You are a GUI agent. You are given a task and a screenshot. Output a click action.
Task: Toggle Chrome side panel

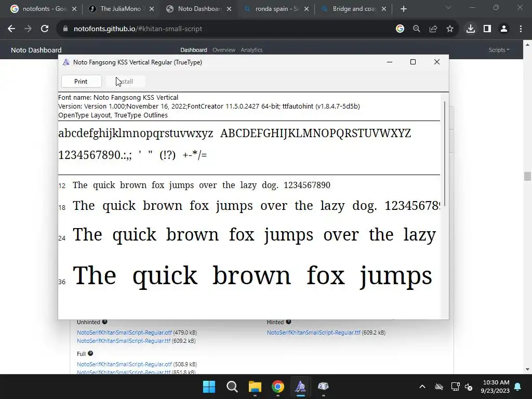(487, 29)
